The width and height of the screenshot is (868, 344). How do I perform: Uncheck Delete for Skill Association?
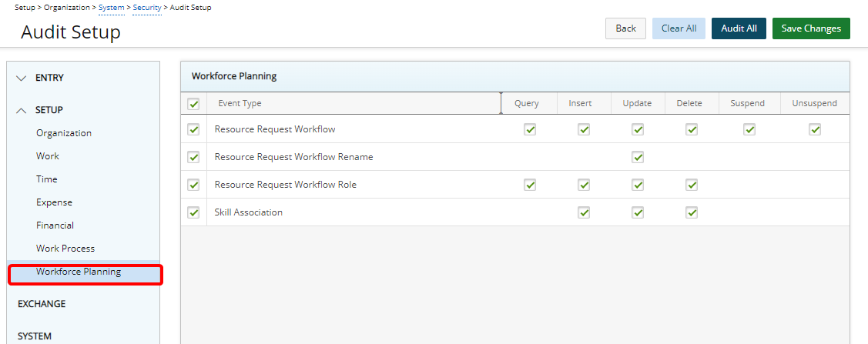tap(692, 212)
